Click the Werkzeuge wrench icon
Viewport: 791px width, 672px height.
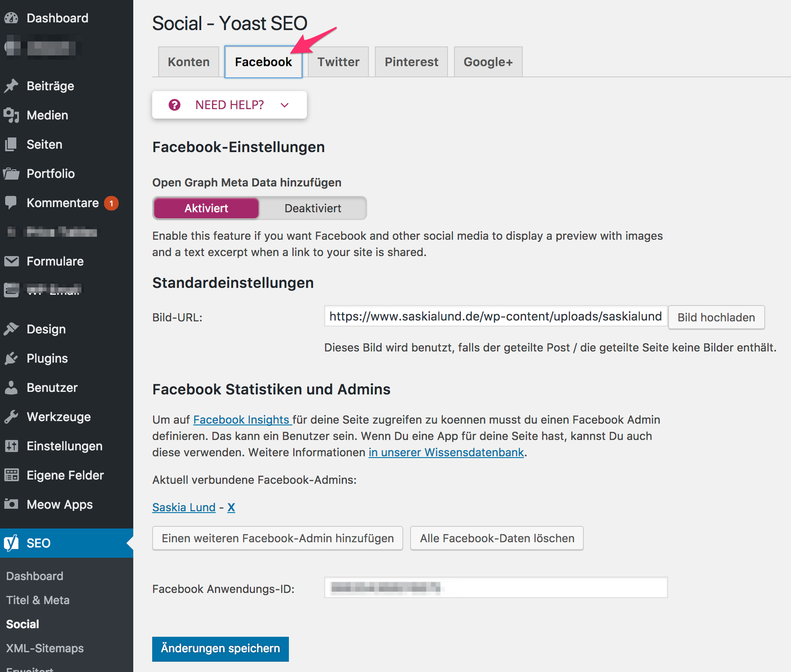[x=12, y=417]
